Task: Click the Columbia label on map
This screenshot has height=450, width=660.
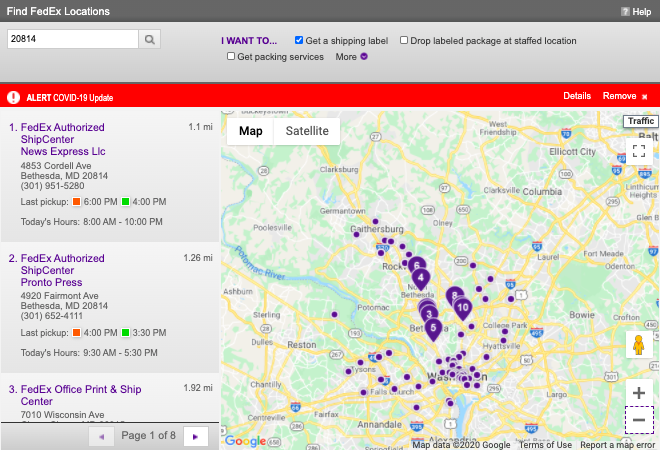Action: tap(542, 192)
